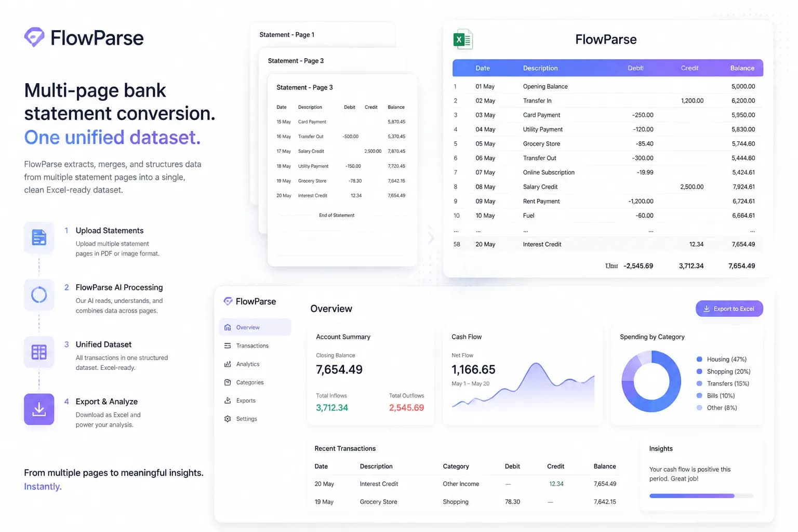The height and width of the screenshot is (532, 798).
Task: Click the FlowParse logo in dashboard sidebar
Action: [250, 301]
